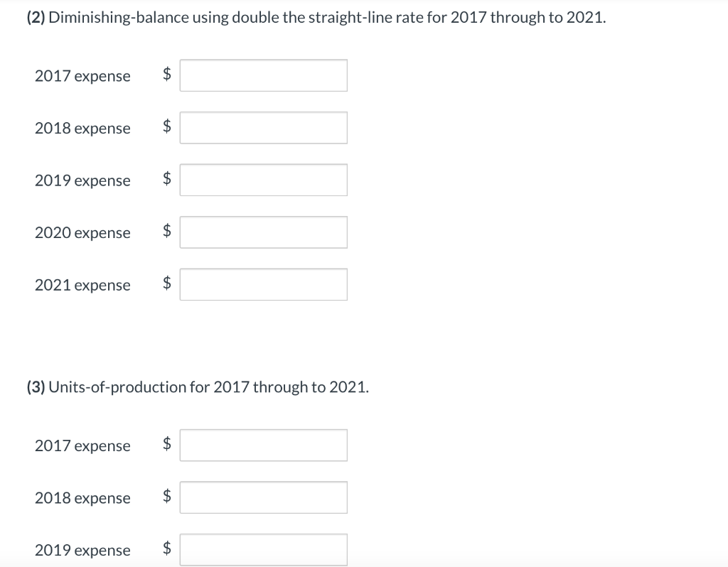Click the Units-of-production section heading text
The image size is (728, 567).
[198, 387]
